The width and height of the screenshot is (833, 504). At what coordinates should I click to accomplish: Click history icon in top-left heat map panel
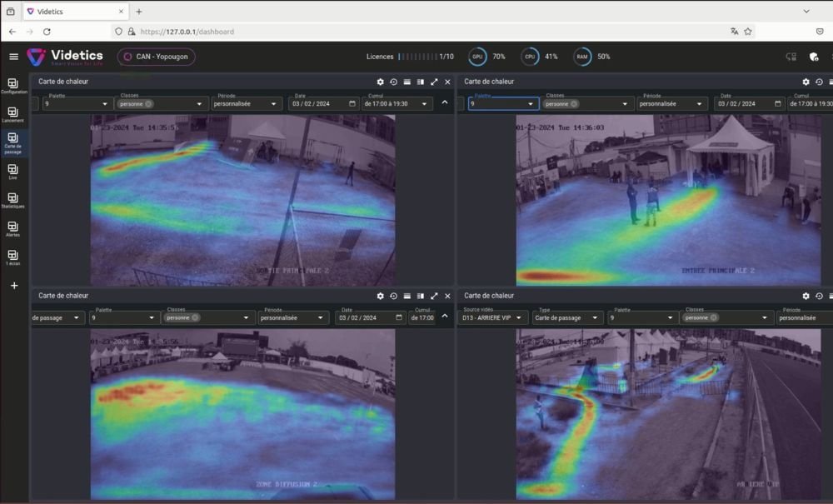394,82
